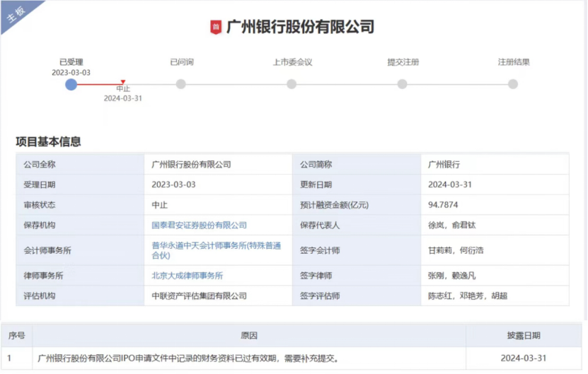Click the 上市委会议 stage label

click(x=292, y=62)
